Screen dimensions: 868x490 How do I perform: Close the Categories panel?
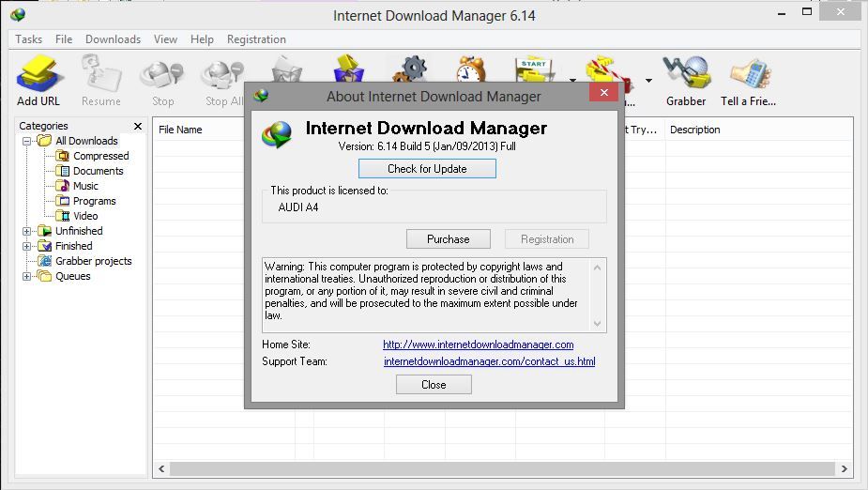click(138, 126)
